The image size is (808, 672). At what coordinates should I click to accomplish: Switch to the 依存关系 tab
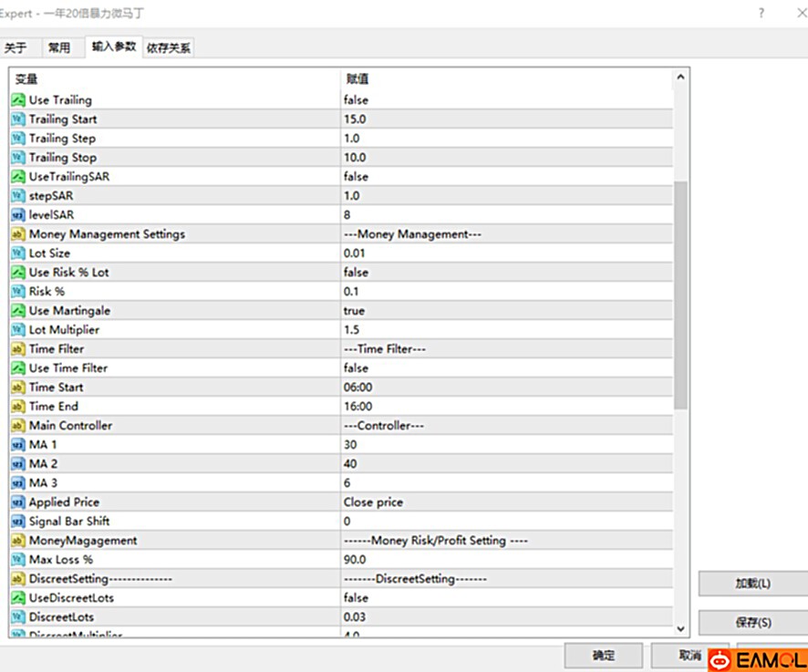(x=169, y=48)
